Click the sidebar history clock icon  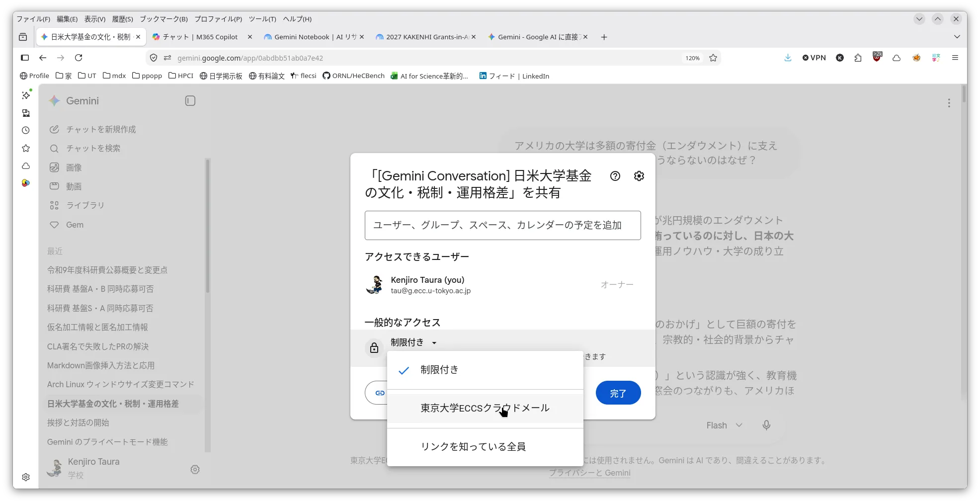(26, 130)
